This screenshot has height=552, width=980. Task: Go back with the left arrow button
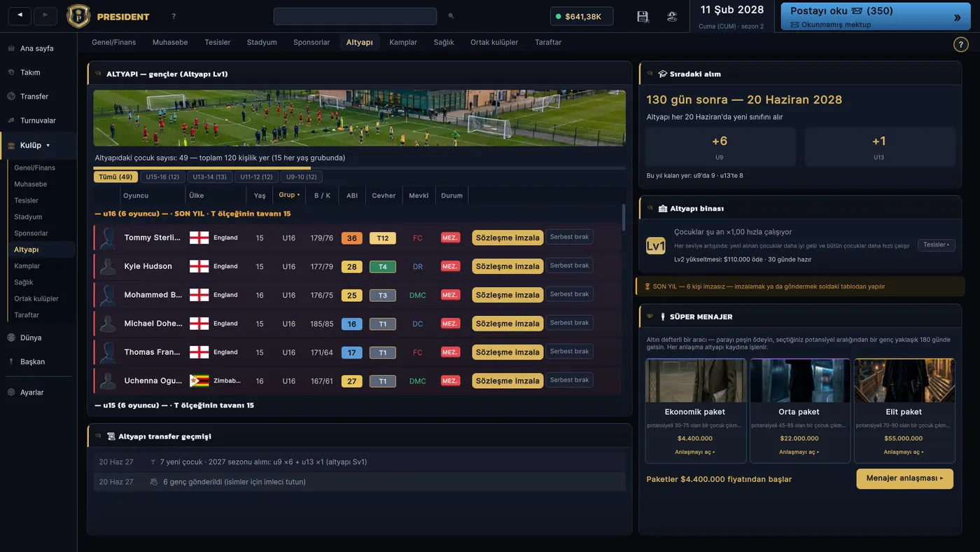pos(20,15)
